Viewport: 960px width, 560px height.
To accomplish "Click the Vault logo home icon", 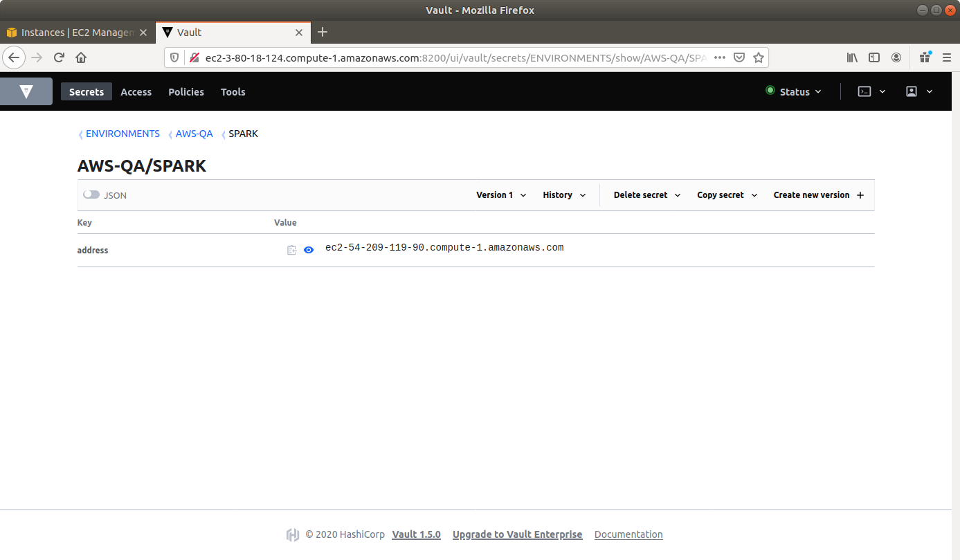I will pyautogui.click(x=26, y=91).
